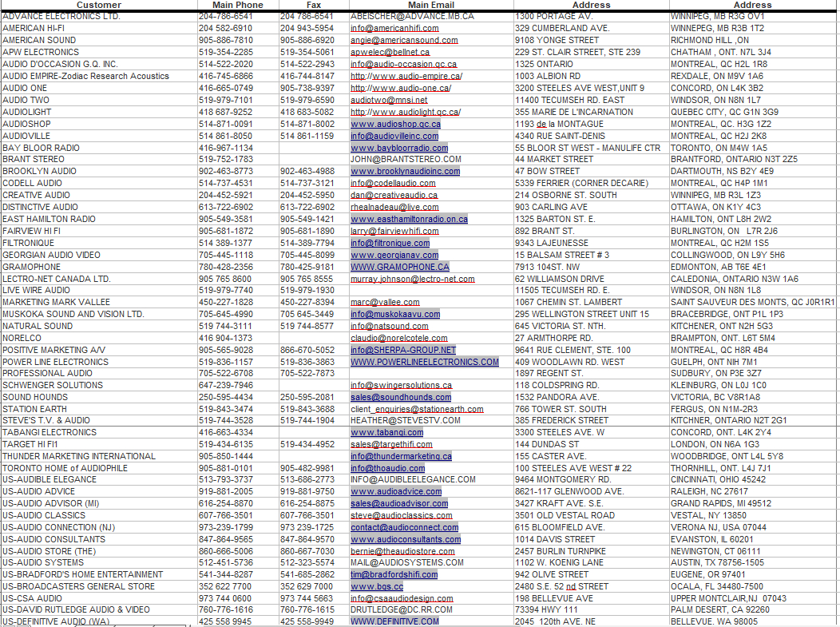This screenshot has height=627, width=840.
Task: Click the info@filtronique.com link
Action: click(x=390, y=244)
